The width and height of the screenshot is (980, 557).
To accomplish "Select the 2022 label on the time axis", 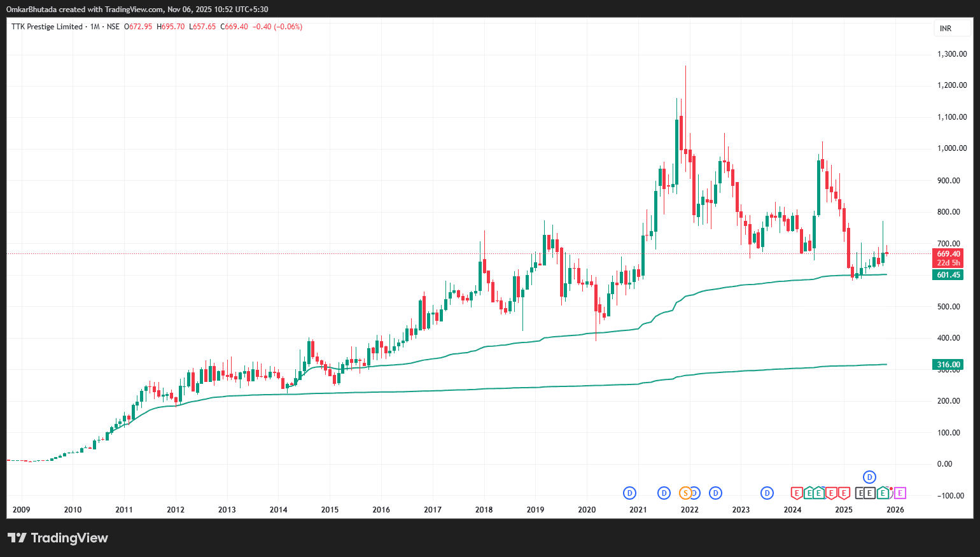I will 690,509.
